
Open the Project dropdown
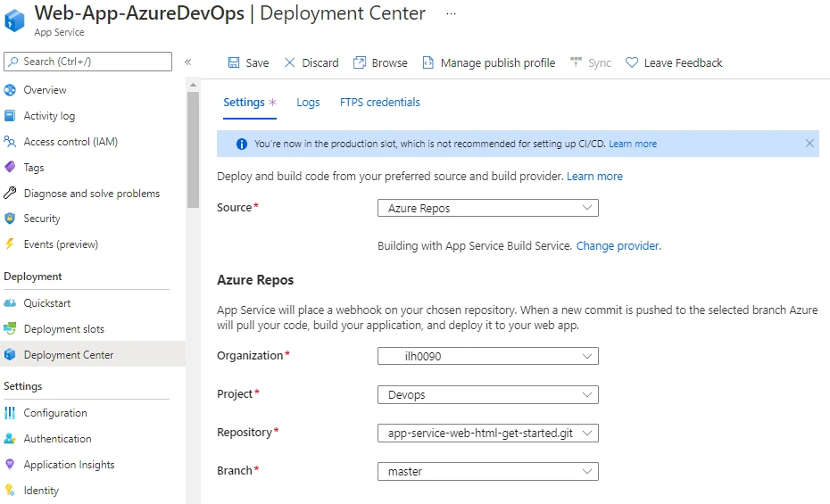(x=488, y=394)
